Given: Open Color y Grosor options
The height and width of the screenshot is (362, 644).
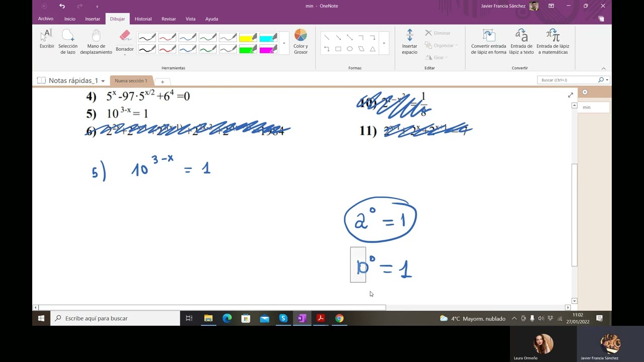Looking at the screenshot, I should point(300,41).
